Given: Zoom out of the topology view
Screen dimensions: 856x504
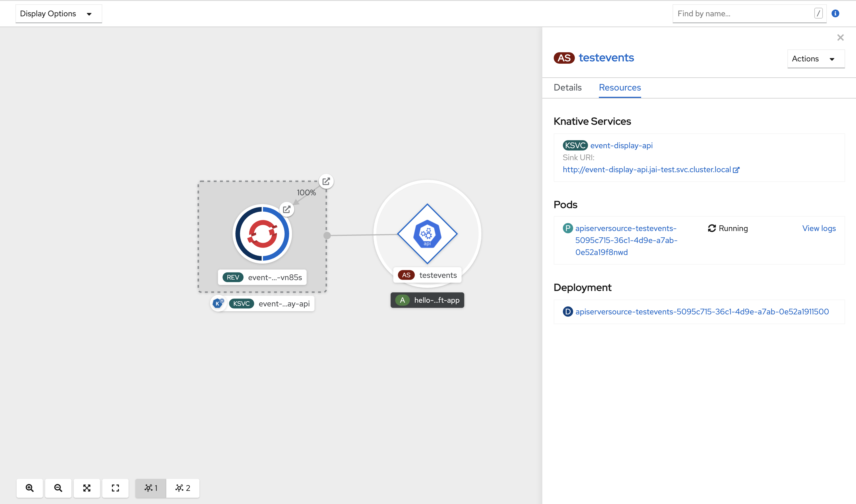Looking at the screenshot, I should [x=58, y=488].
